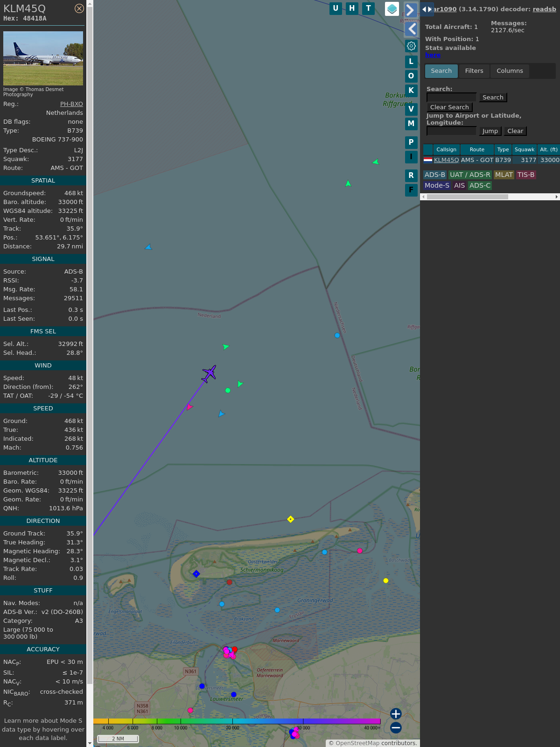560x747 pixels.
Task: Toggle the P map button
Action: [x=411, y=142]
